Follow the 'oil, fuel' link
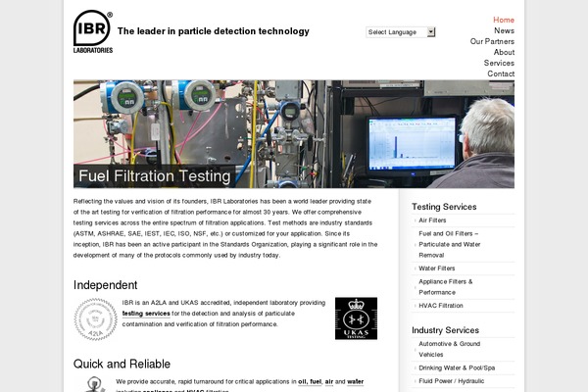Screen dimensions: 588x392 click(x=310, y=382)
